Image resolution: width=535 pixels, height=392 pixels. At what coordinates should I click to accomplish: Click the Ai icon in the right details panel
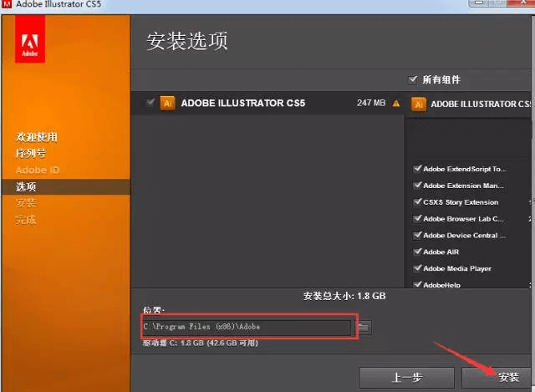(x=419, y=104)
